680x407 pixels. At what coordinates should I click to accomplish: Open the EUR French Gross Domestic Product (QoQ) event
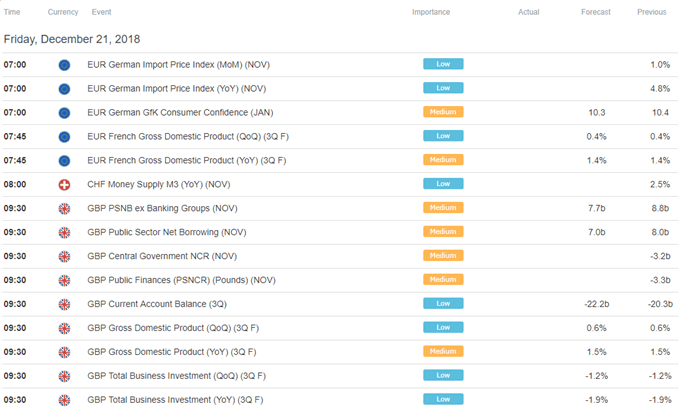tap(188, 137)
